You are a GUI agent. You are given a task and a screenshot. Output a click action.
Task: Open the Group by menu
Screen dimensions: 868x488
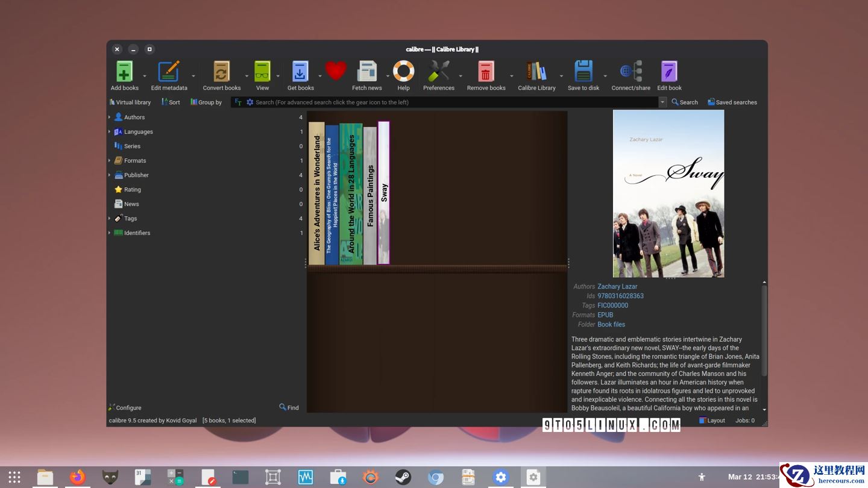(x=206, y=102)
